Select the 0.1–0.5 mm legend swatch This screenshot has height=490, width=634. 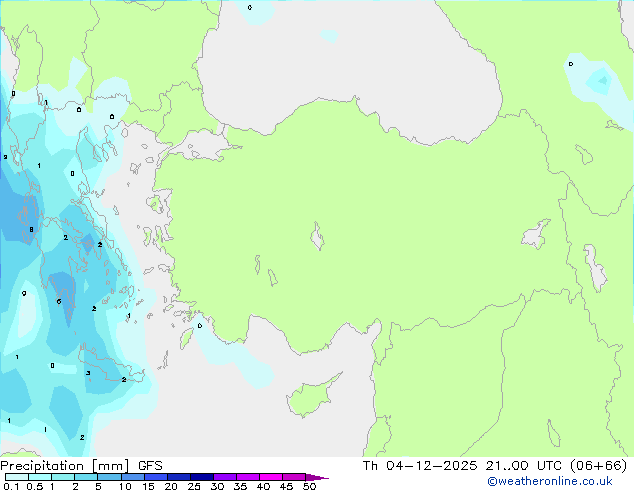point(17,477)
